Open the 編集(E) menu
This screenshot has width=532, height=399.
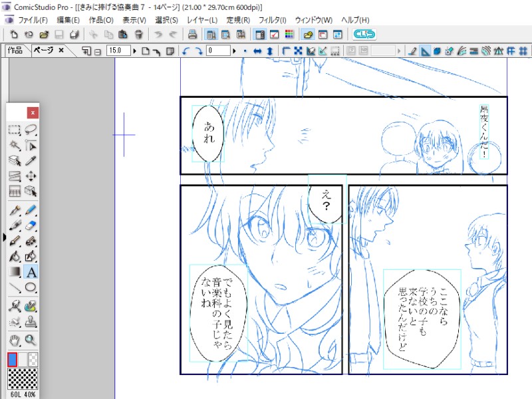click(x=68, y=20)
